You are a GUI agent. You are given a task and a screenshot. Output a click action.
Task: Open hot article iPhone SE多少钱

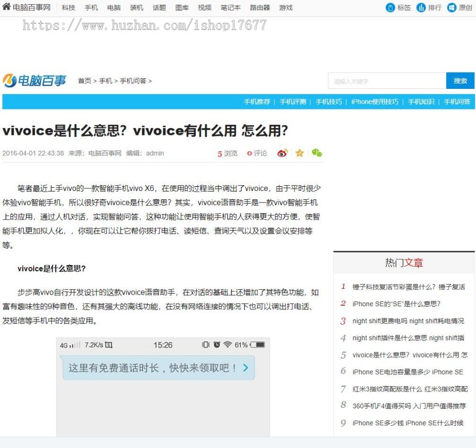pos(408,423)
